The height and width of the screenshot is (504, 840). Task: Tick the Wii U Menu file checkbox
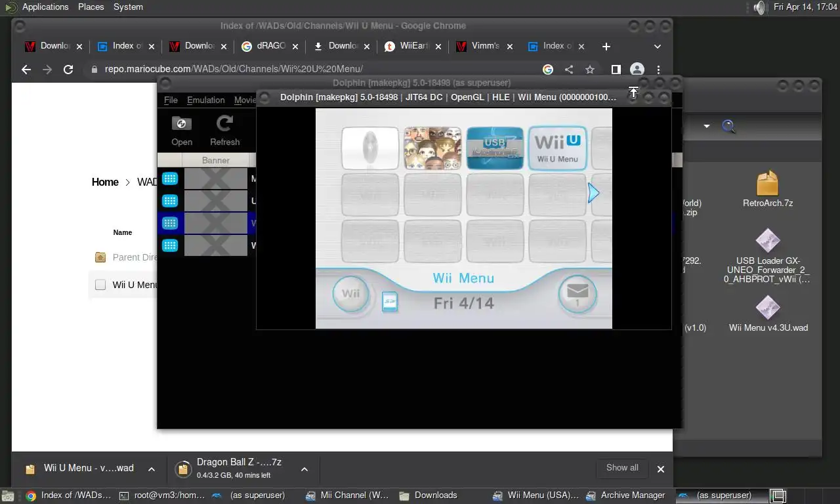click(100, 285)
